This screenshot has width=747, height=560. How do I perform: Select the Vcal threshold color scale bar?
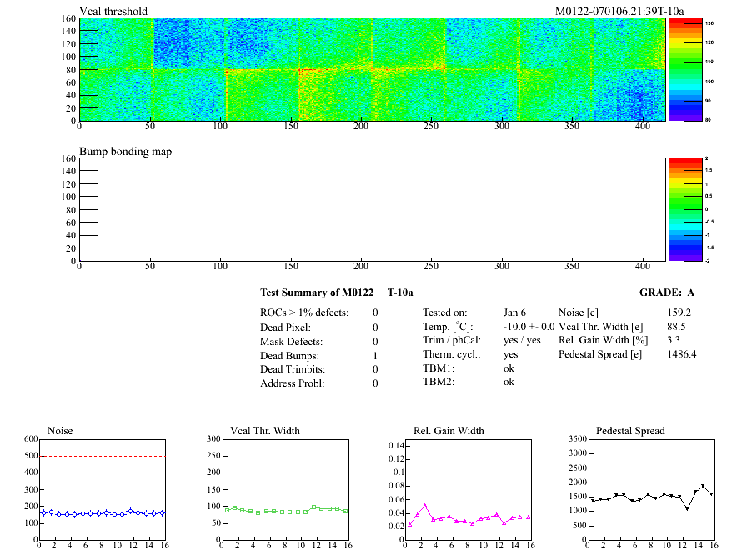coord(684,69)
